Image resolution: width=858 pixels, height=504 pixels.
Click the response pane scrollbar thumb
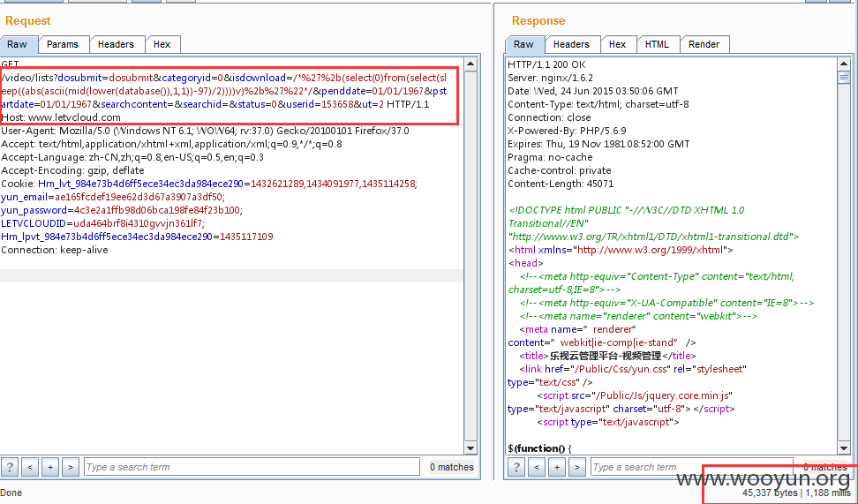(845, 77)
